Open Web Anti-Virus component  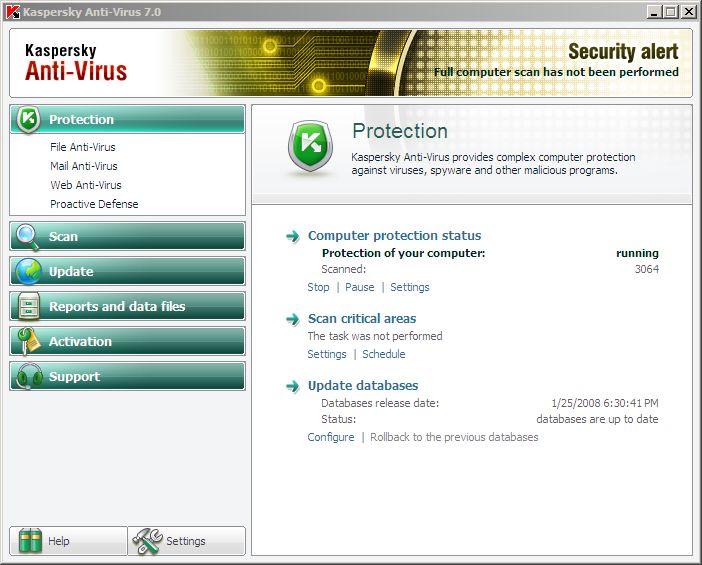[x=86, y=185]
